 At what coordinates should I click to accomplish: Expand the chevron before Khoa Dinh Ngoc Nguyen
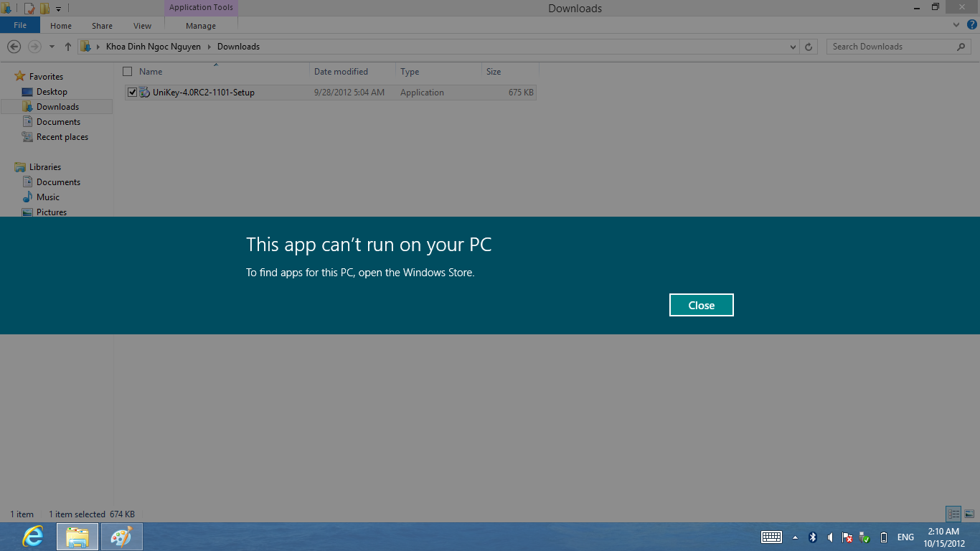coord(98,47)
